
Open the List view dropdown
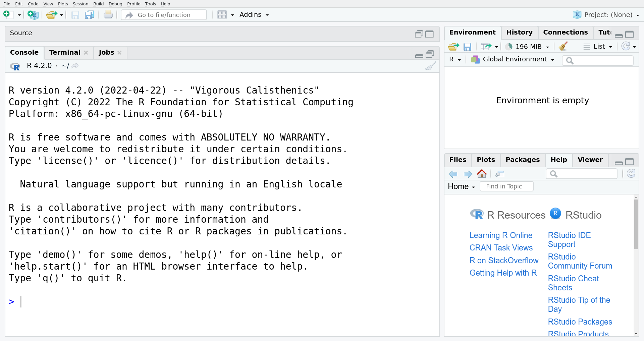(x=598, y=47)
